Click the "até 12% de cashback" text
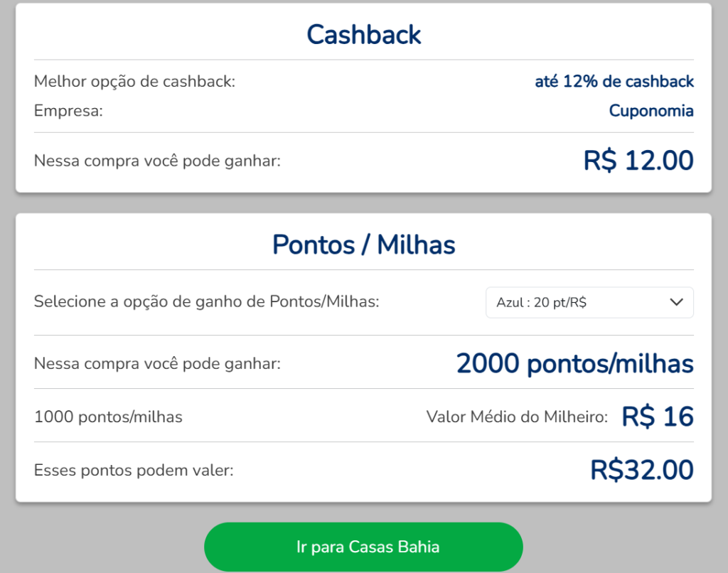The height and width of the screenshot is (573, 728). (614, 82)
